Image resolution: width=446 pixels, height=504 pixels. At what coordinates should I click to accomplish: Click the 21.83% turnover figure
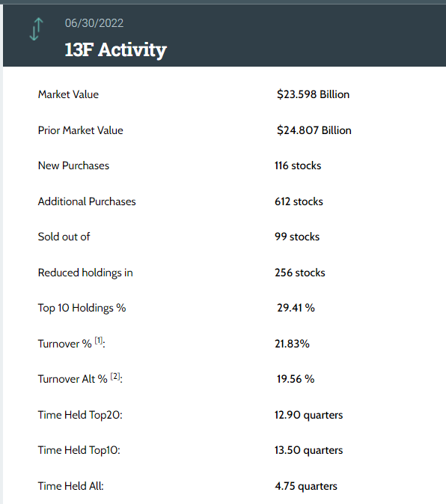(x=292, y=344)
